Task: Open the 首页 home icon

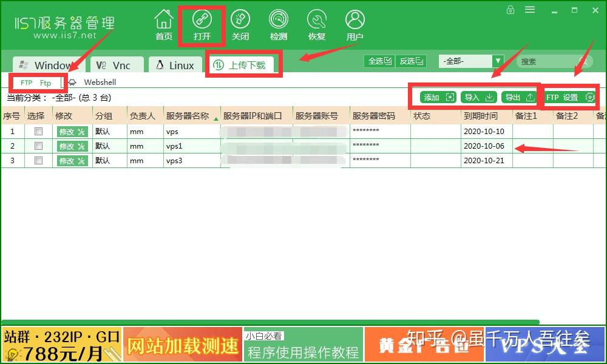Action: click(x=163, y=23)
